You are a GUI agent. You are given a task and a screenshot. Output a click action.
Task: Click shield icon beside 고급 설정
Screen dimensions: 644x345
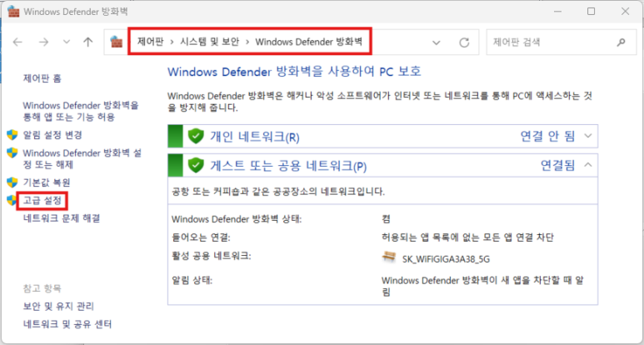pos(12,201)
